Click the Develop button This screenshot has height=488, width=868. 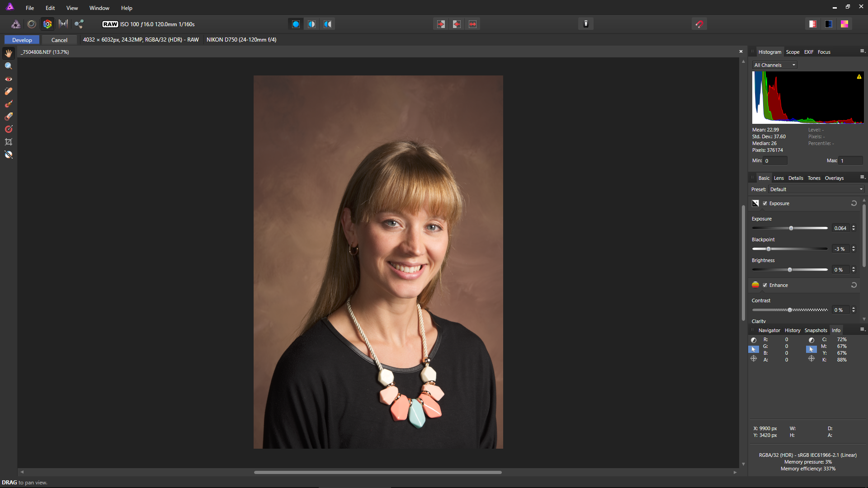[22, 40]
